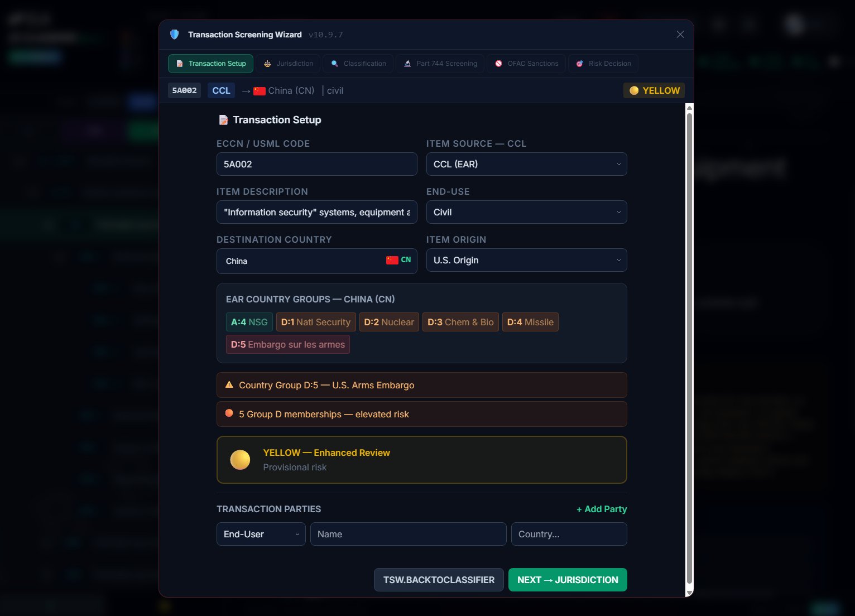Screen dimensions: 855x616
Task: Click the Part 744 Screening microscope icon
Action: pos(407,64)
